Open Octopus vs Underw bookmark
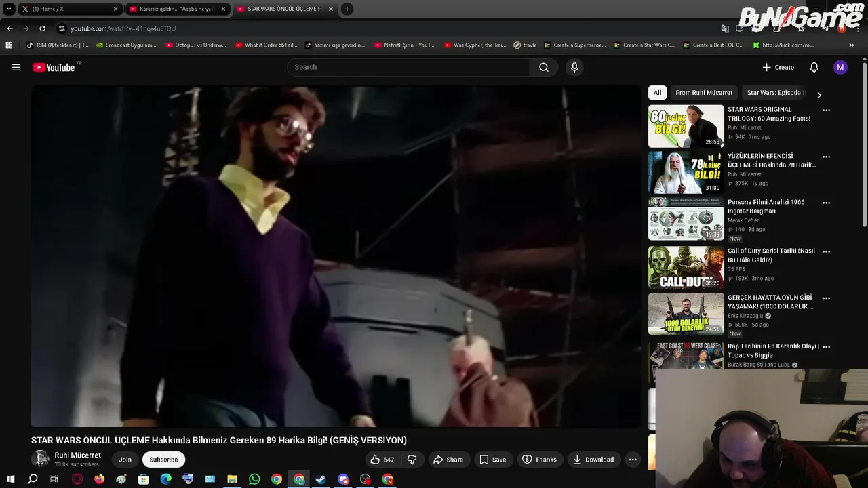The height and width of the screenshot is (488, 868). coord(197,45)
